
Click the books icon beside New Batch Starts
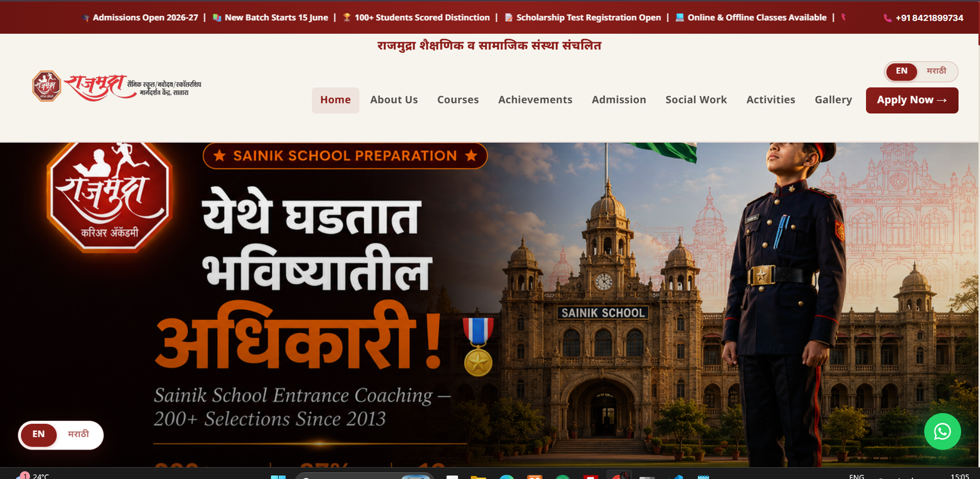217,17
